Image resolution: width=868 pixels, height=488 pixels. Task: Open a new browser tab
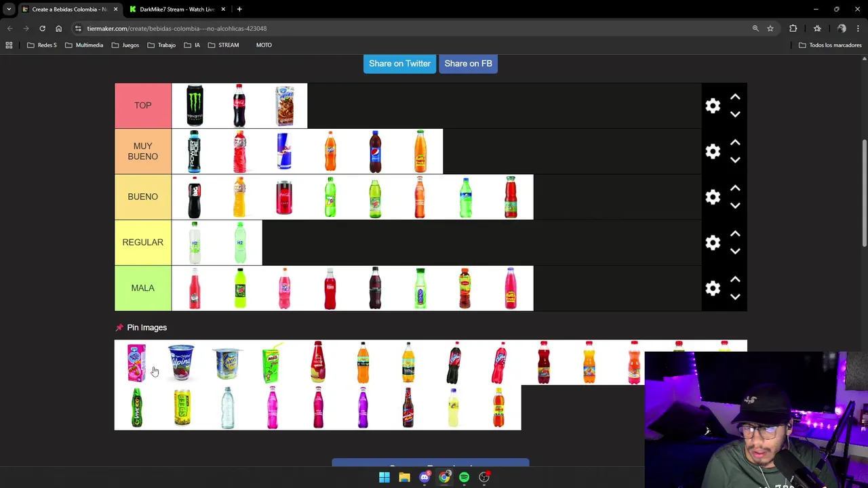click(239, 9)
